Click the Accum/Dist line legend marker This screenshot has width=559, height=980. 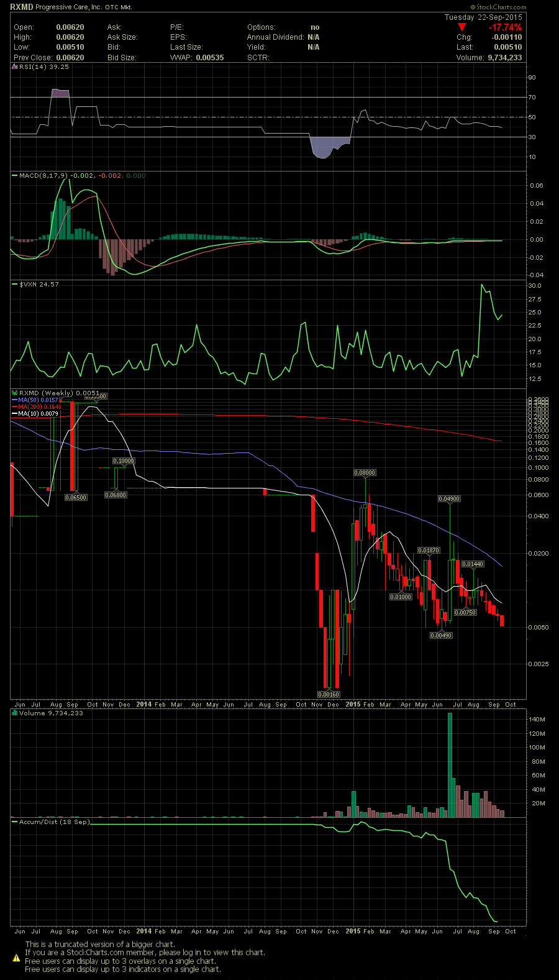coord(15,822)
